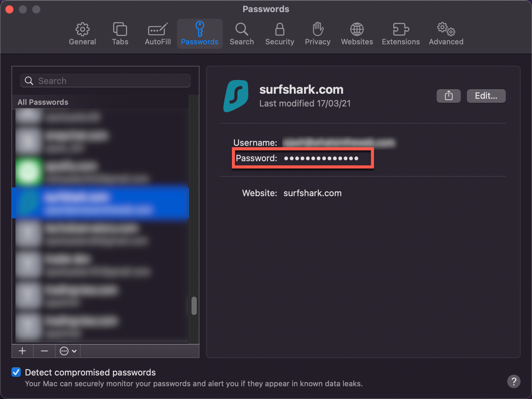Viewport: 532px width, 399px height.
Task: Select the green-icon password entry
Action: tap(100, 172)
